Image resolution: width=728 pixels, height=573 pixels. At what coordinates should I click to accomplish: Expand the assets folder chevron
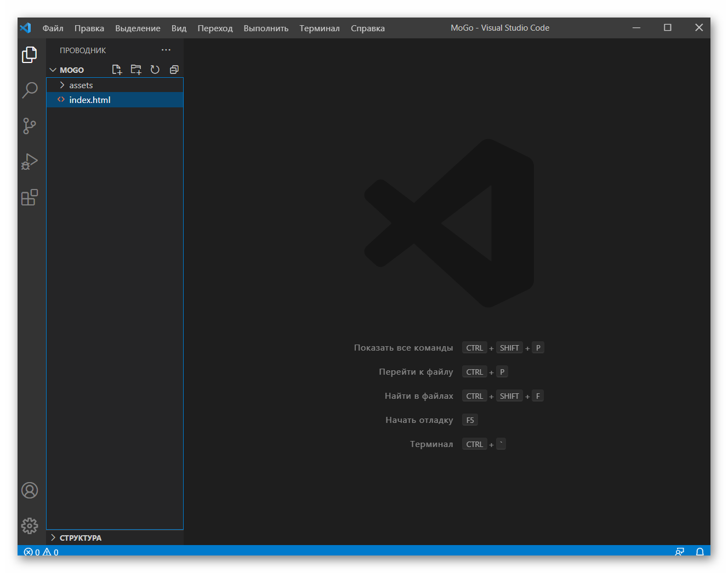(62, 85)
